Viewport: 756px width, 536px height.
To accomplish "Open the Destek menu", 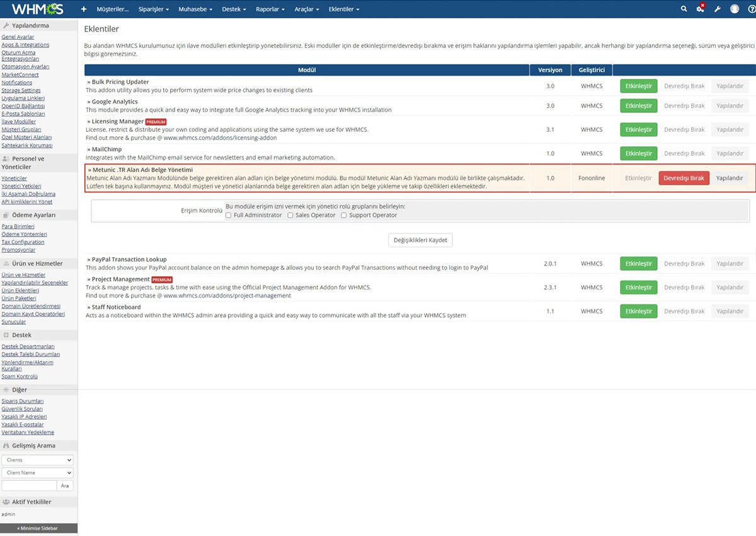I will pos(235,9).
